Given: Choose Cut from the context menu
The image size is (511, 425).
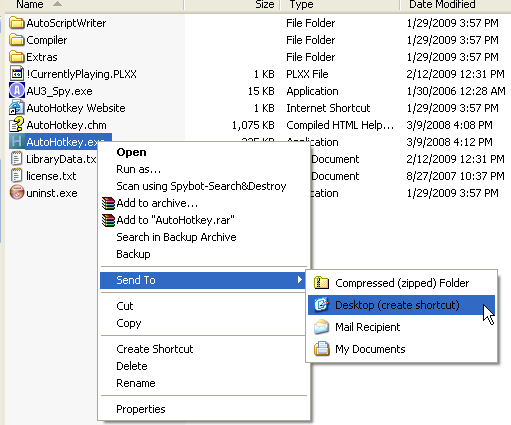Looking at the screenshot, I should [x=204, y=306].
